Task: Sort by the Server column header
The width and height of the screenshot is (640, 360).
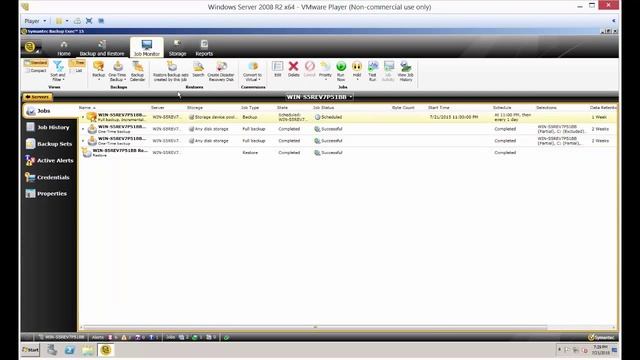Action: coord(158,108)
